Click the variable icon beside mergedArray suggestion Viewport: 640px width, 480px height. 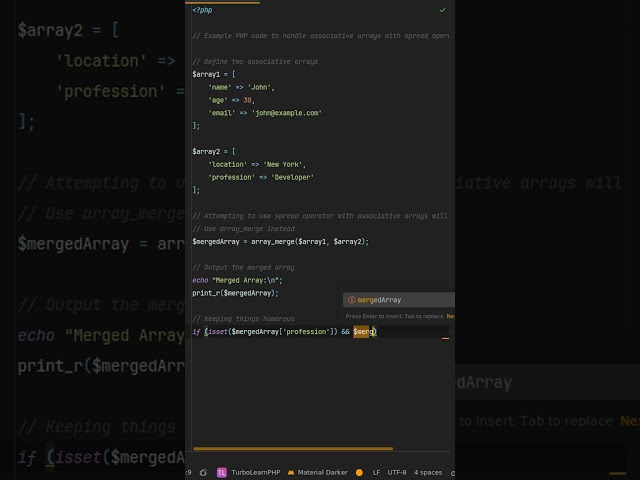tap(351, 300)
